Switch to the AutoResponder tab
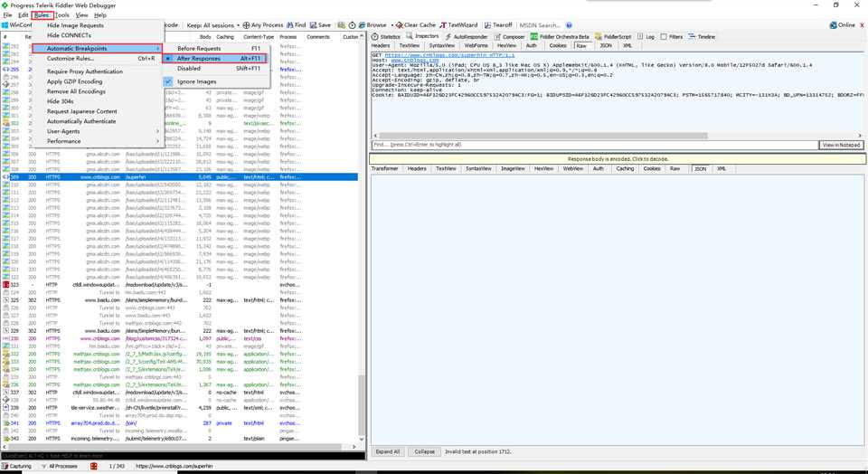The width and height of the screenshot is (868, 474). click(x=467, y=36)
